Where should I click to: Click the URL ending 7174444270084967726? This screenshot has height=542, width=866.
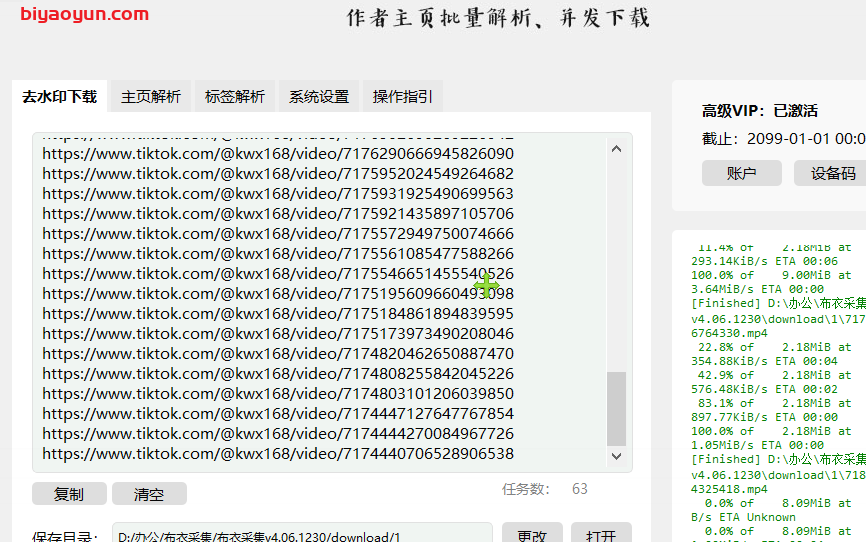[278, 434]
